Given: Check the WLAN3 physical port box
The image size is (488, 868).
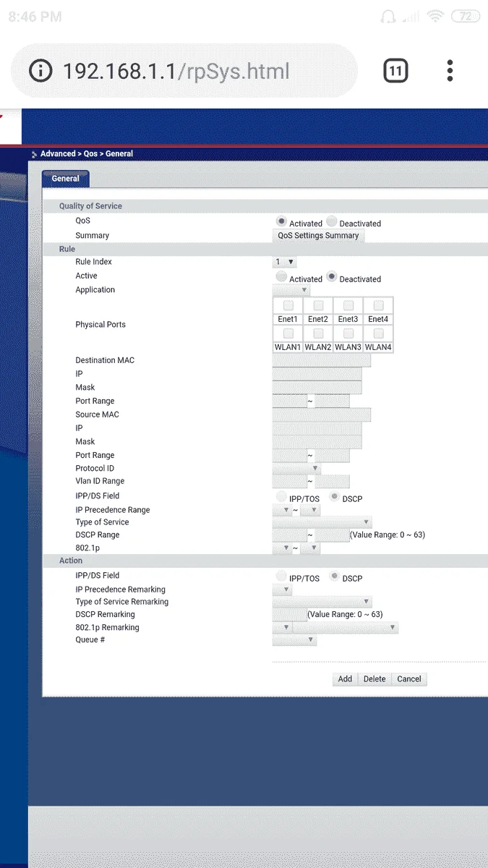Looking at the screenshot, I should [x=348, y=333].
